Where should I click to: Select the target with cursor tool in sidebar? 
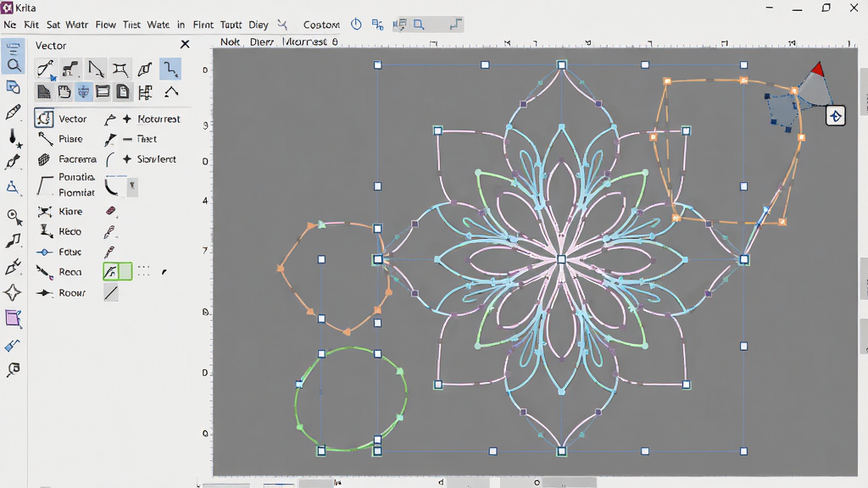(x=14, y=217)
